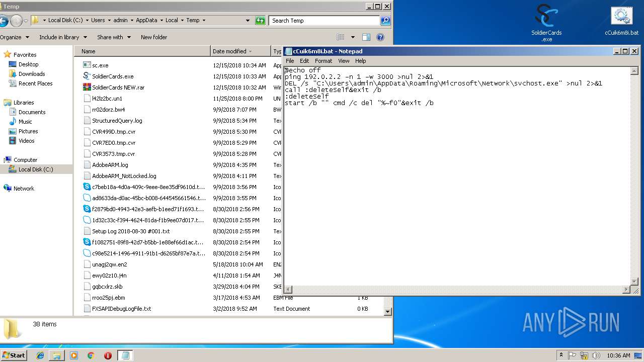Click the Explorer help icon
This screenshot has width=644, height=362.
click(x=380, y=37)
